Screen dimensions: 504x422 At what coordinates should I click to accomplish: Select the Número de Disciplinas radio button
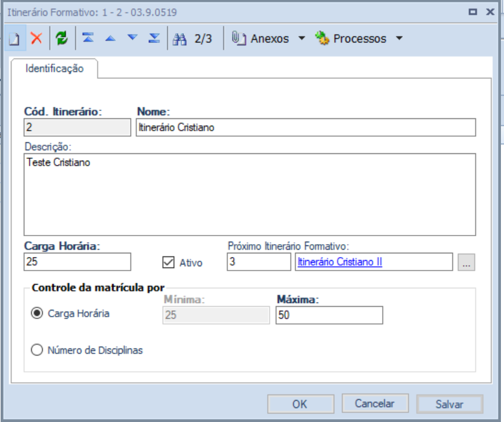pyautogui.click(x=37, y=350)
